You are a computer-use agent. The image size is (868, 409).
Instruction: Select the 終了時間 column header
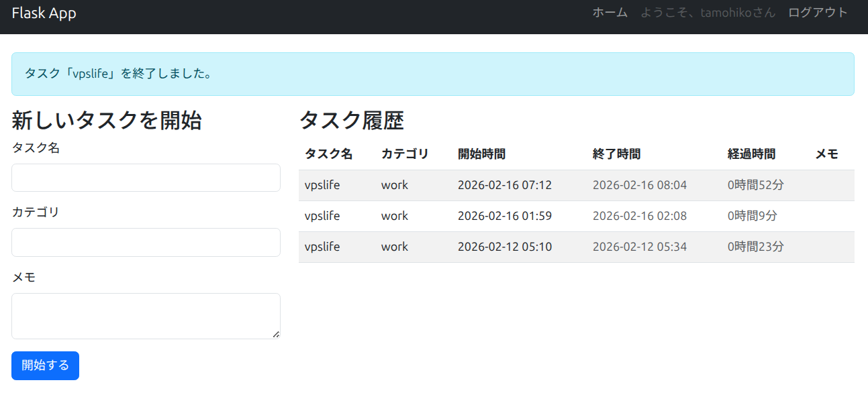pos(616,154)
